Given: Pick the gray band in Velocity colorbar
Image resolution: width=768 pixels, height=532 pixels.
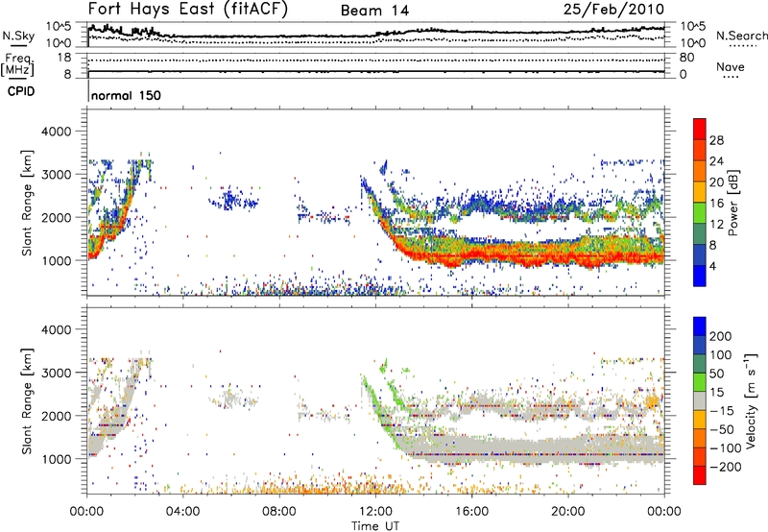Looking at the screenshot, I should tap(700, 400).
